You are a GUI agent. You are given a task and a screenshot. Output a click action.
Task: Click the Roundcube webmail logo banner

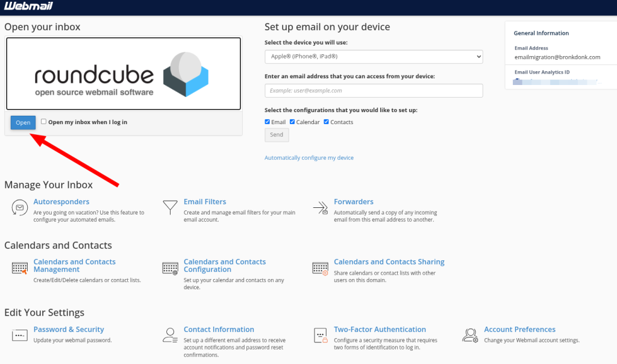(124, 74)
